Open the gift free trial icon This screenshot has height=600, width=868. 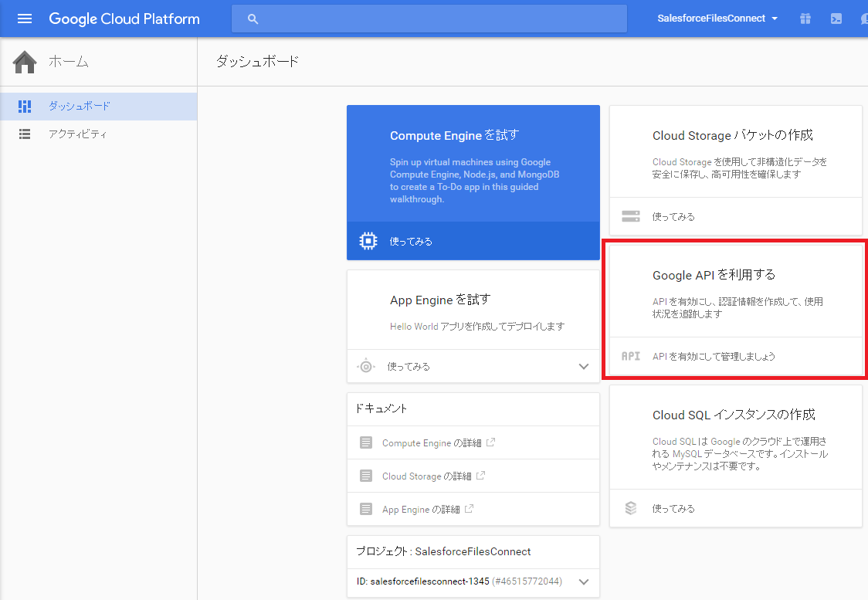805,19
